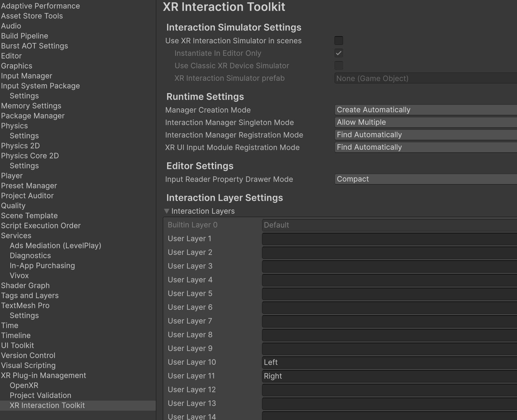Viewport: 517px width, 420px height.
Task: Select Input System Package category
Action: click(40, 86)
